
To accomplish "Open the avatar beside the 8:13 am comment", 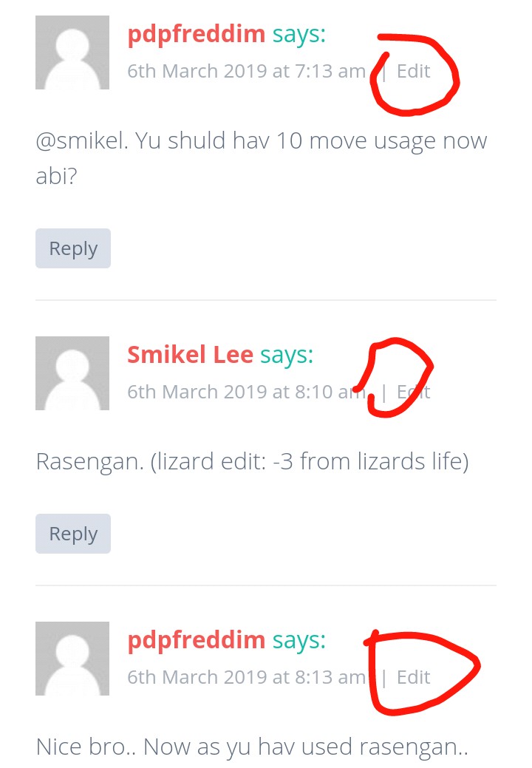I will click(x=72, y=659).
